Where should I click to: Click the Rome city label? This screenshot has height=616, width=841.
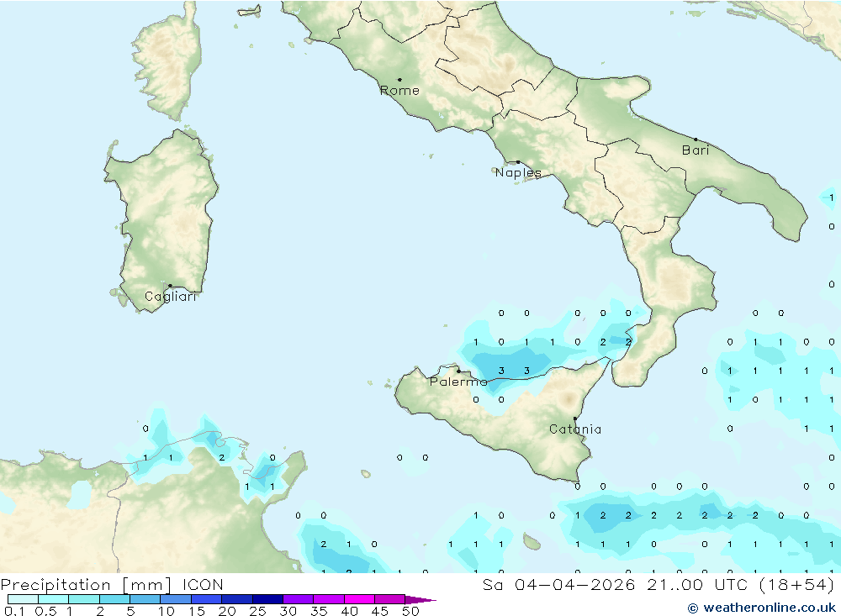[399, 91]
